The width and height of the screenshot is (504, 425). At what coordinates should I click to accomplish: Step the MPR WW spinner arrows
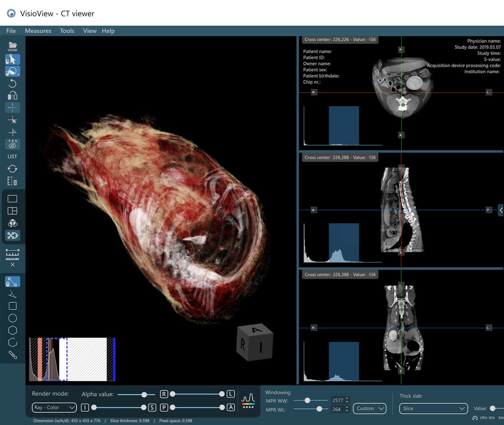(347, 400)
